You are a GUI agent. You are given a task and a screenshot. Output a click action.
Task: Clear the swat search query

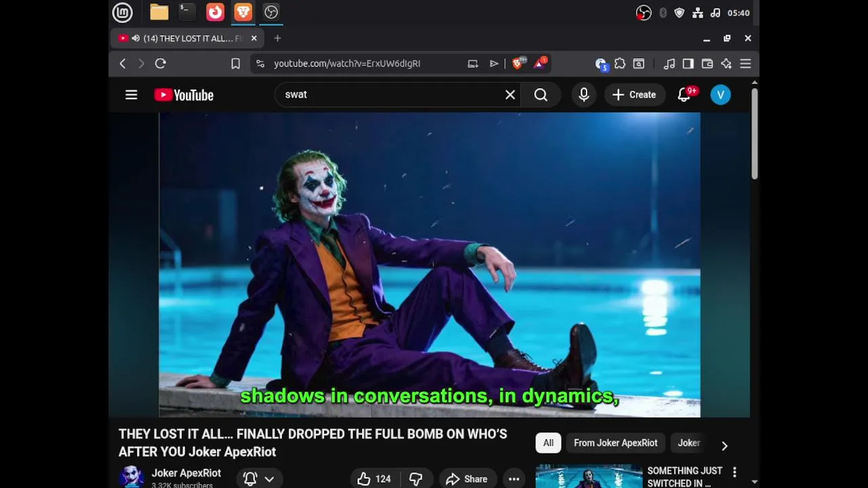[x=510, y=95]
